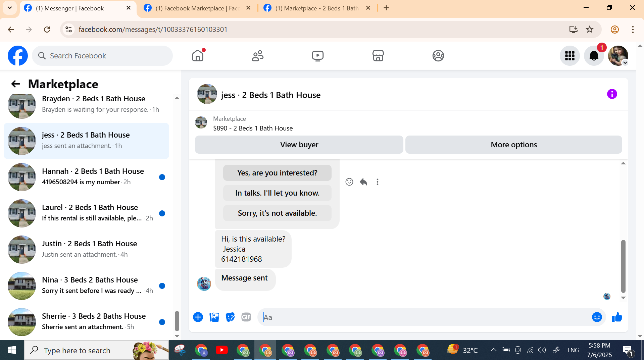Click the back arrow beside Marketplace heading

pyautogui.click(x=16, y=84)
